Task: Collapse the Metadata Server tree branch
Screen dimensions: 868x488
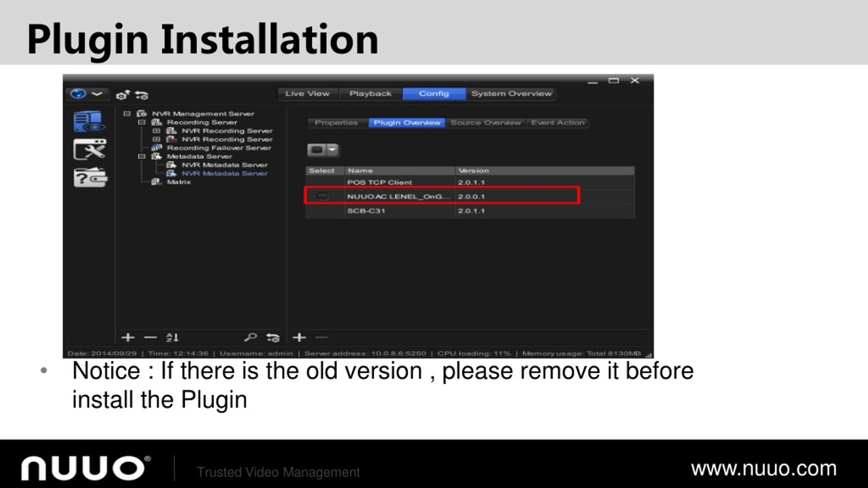Action: (x=142, y=157)
